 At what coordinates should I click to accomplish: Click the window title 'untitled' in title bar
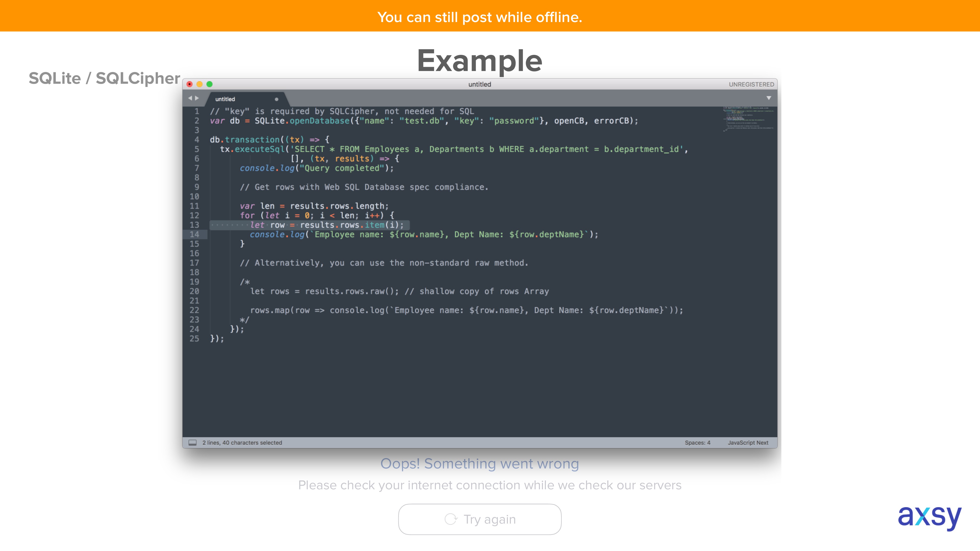[x=479, y=84]
